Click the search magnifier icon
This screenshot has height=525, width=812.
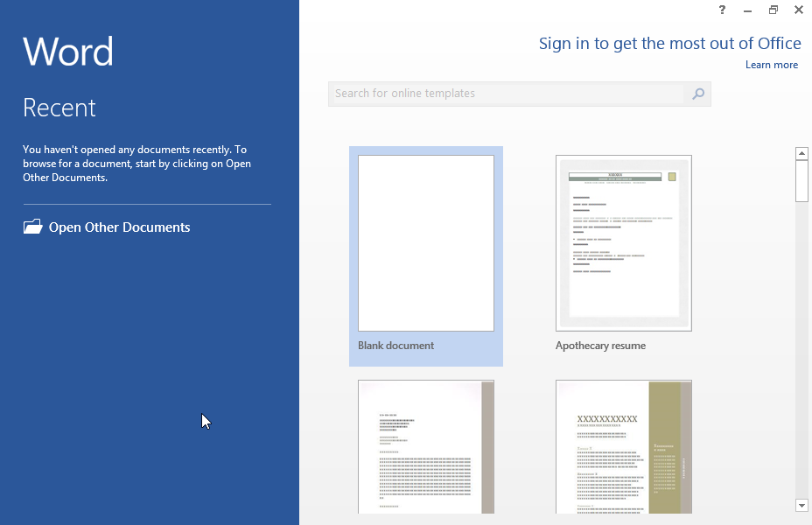coord(698,94)
